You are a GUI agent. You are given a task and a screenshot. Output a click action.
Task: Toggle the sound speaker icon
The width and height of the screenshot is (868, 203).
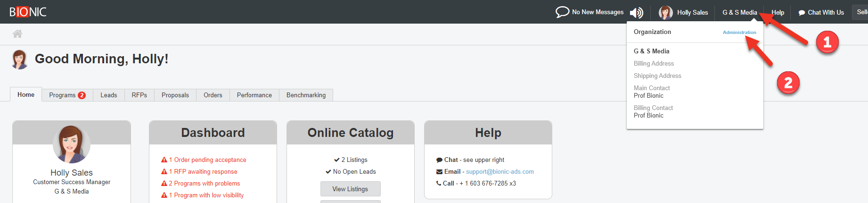tap(636, 13)
